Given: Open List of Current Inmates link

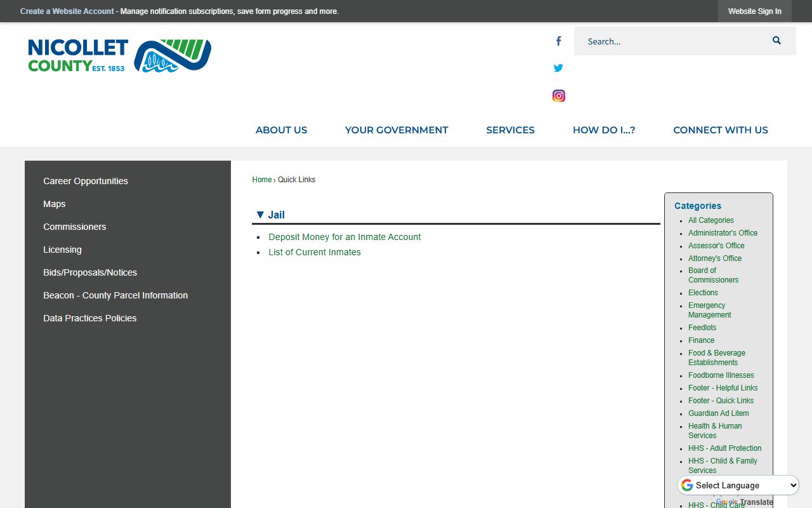Looking at the screenshot, I should tap(315, 252).
